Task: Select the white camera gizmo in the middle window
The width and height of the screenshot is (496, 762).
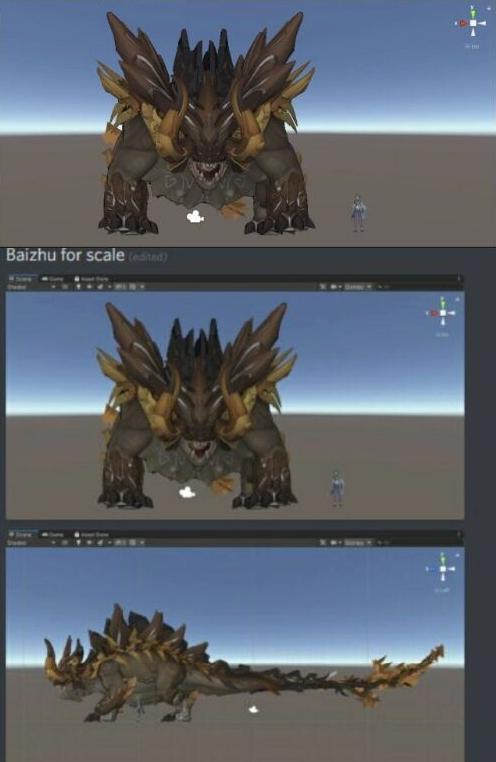Action: tap(187, 493)
